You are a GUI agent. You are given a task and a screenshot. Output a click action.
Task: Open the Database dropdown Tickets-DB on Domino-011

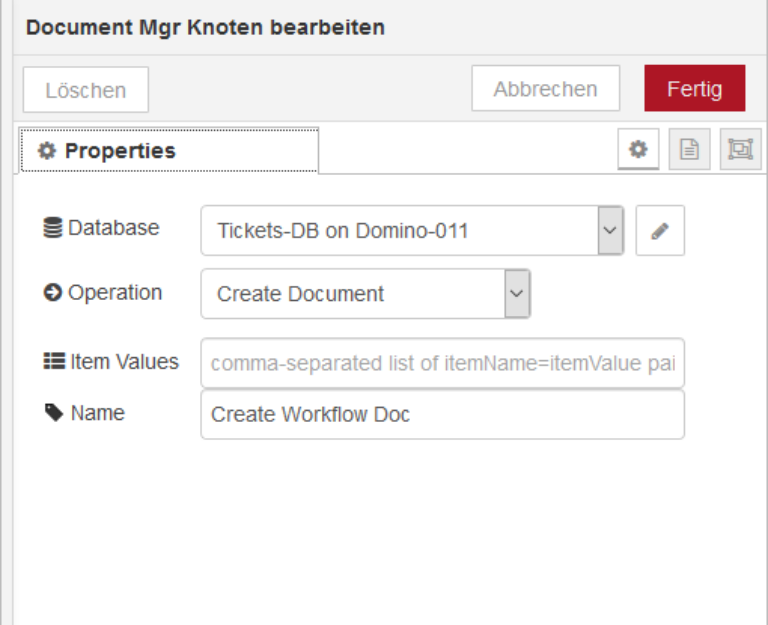pyautogui.click(x=412, y=230)
